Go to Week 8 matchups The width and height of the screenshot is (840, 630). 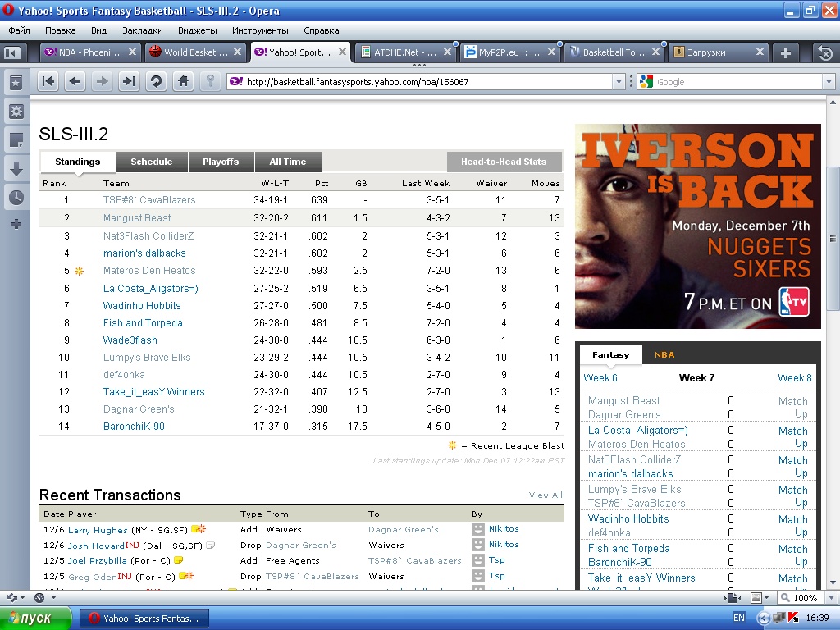[x=794, y=377]
